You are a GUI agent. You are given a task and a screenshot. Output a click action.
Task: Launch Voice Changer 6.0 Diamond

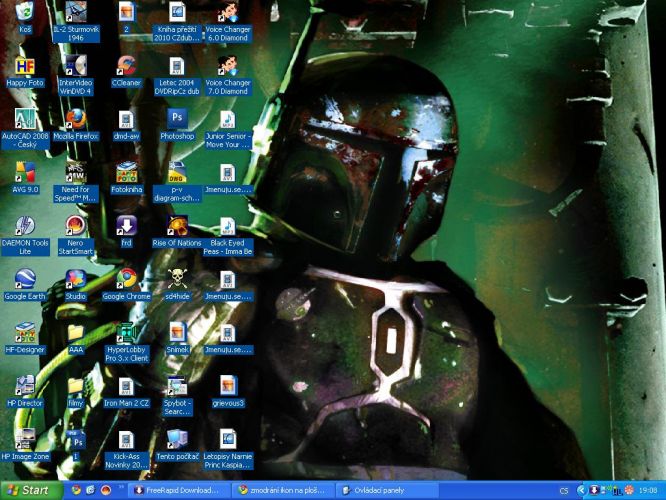[x=228, y=22]
